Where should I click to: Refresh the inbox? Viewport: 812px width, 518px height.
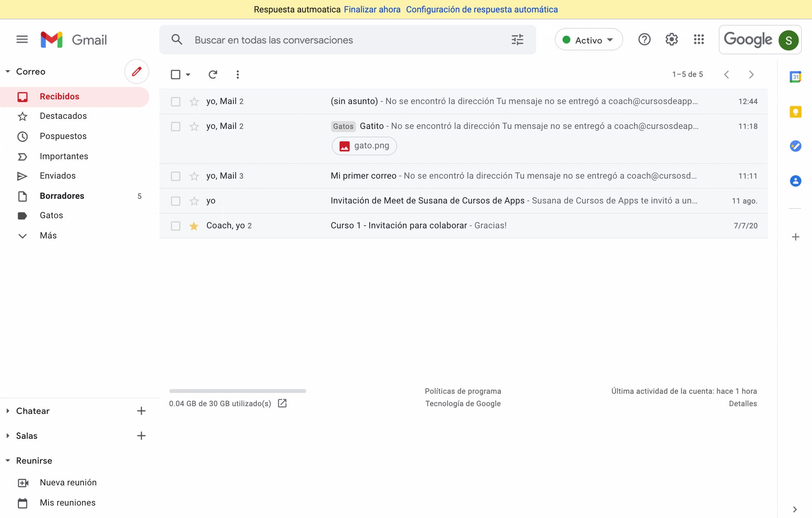click(x=213, y=74)
